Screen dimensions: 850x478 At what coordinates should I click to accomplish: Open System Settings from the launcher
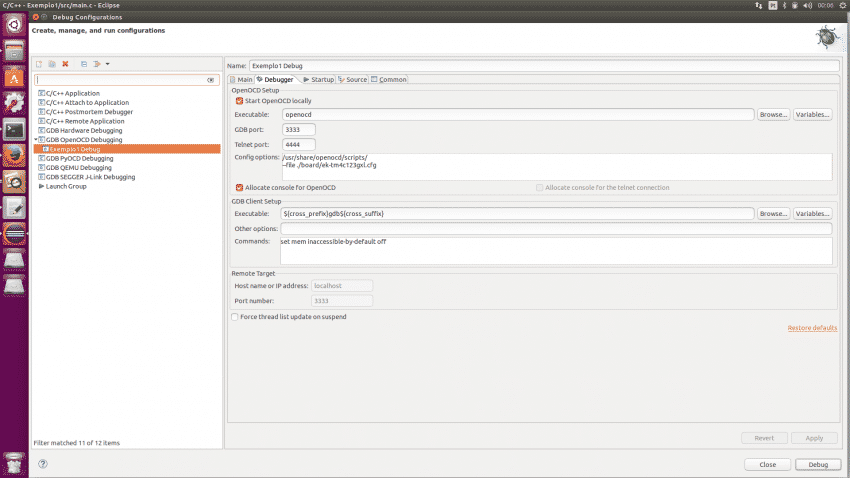pyautogui.click(x=14, y=104)
